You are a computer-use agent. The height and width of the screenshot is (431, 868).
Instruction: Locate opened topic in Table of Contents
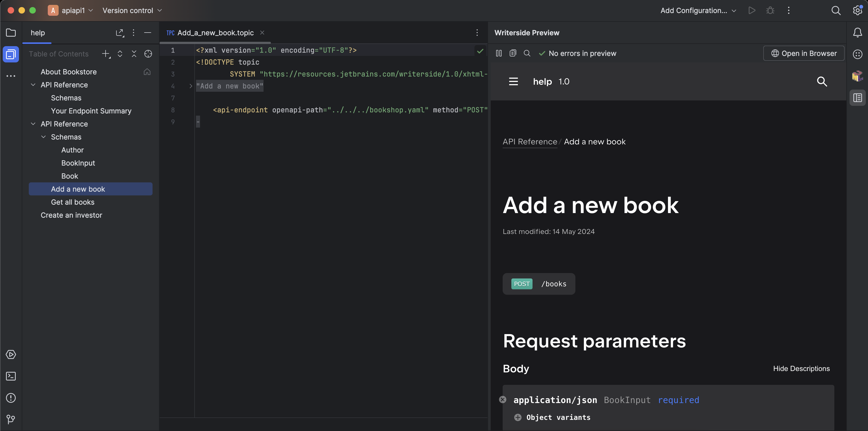(148, 54)
